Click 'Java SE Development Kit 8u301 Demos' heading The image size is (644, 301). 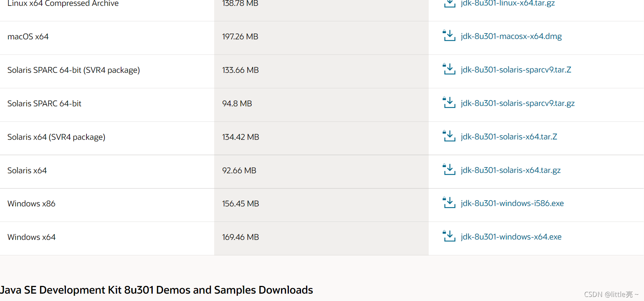[x=156, y=290]
